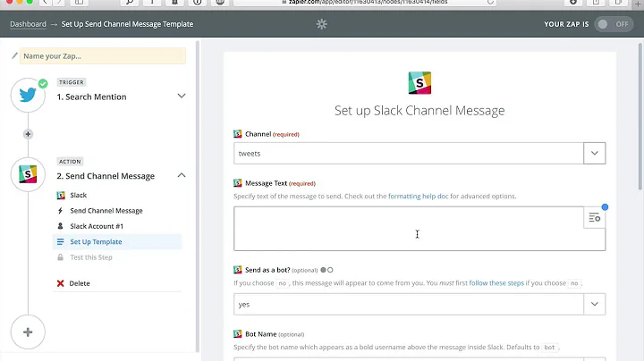Click the person icon for Slack Account #1

[61, 226]
